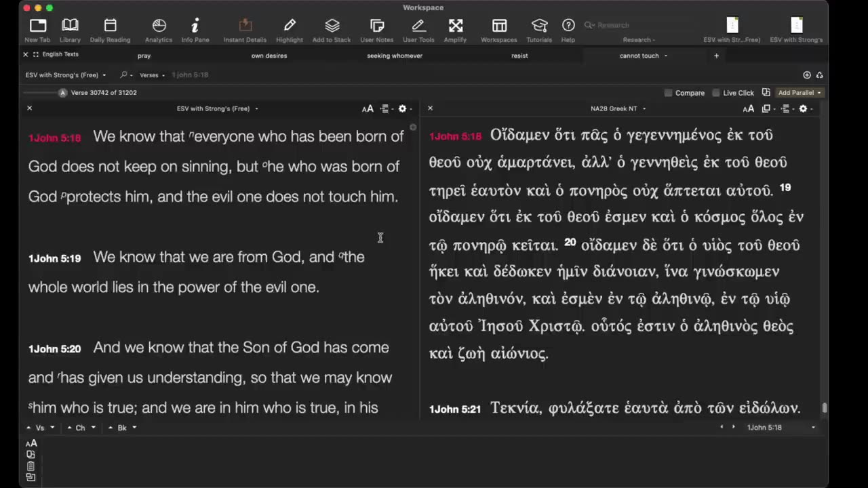Click the left history arrow near 1John 5:18
This screenshot has height=488, width=868.
click(722, 427)
